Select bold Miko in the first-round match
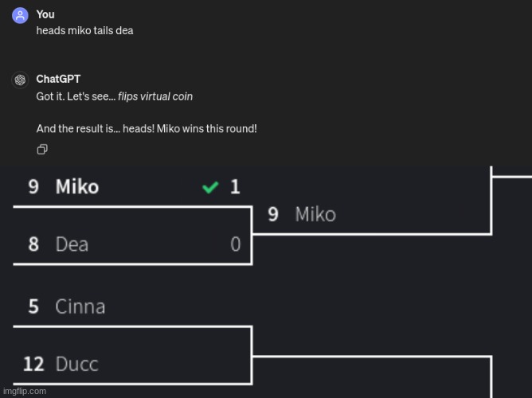Image resolution: width=532 pixels, height=398 pixels. [77, 187]
